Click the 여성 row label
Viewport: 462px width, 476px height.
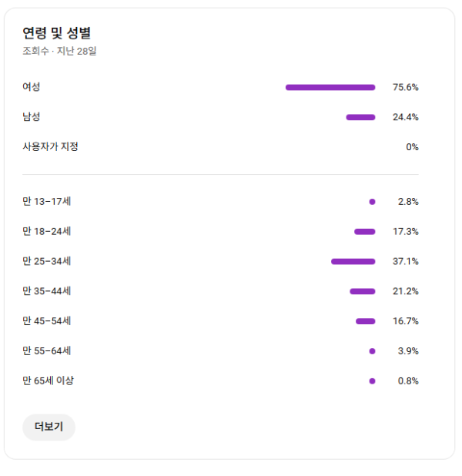32,87
